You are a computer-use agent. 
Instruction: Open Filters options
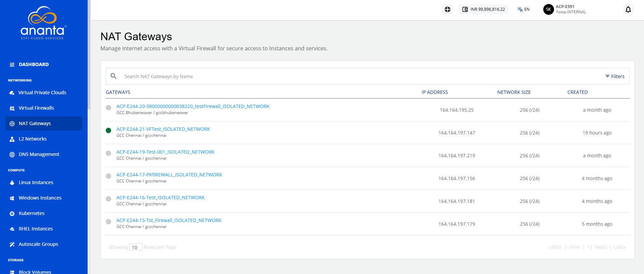(615, 76)
